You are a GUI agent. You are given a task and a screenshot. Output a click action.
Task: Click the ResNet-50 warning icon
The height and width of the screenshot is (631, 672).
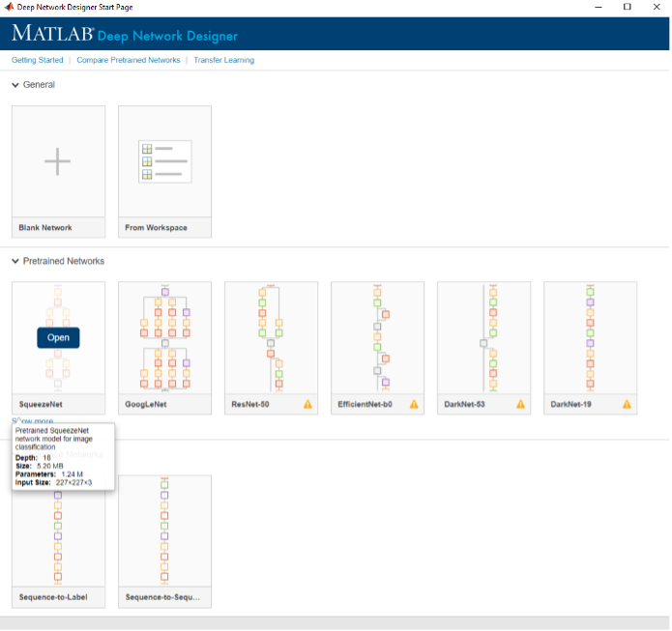(307, 404)
